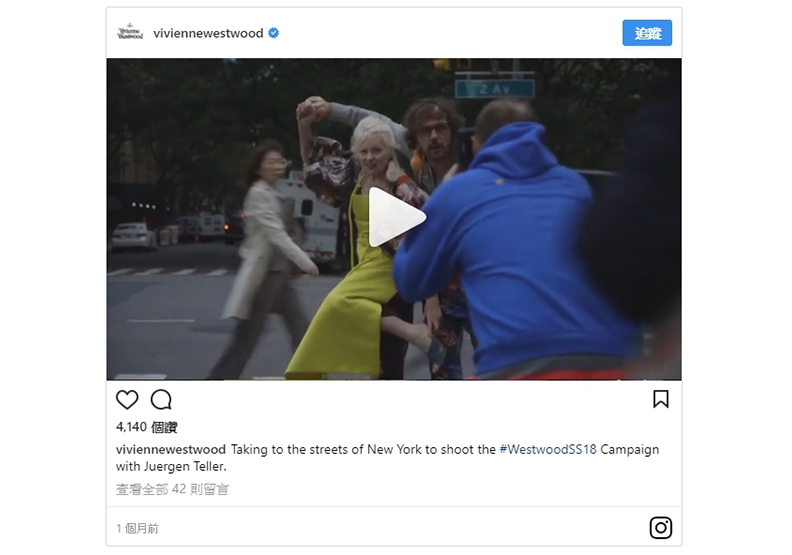792x555 pixels.
Task: Open the #WestwoodSS18 hashtag link
Action: [x=548, y=449]
